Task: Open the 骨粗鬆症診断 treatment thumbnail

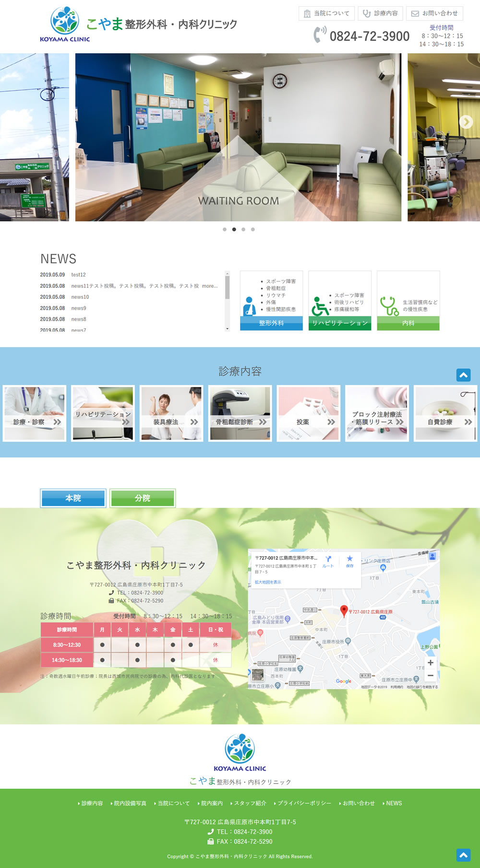Action: pyautogui.click(x=240, y=413)
